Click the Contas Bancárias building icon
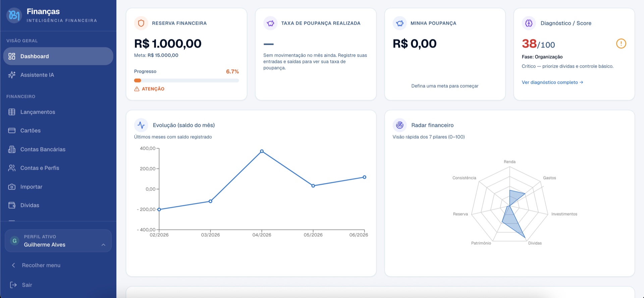The image size is (644, 298). point(12,149)
